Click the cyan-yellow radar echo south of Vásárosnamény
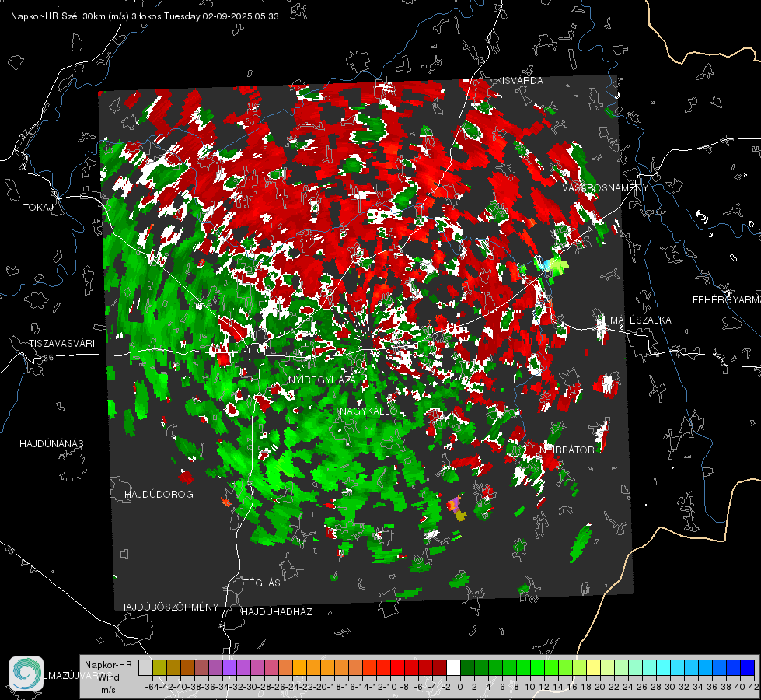This screenshot has height=700, width=761. tap(552, 265)
